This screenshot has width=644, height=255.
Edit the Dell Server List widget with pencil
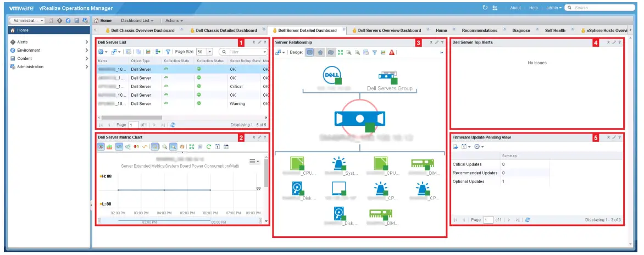[259, 42]
